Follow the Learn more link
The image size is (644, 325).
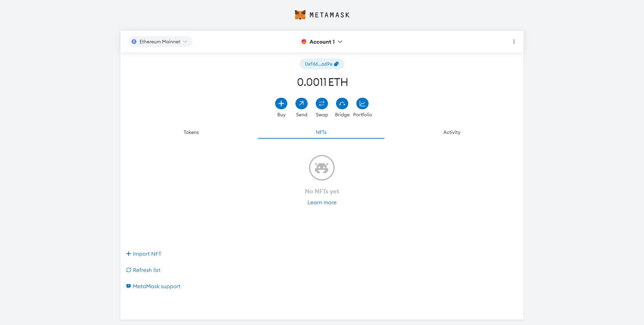[322, 203]
